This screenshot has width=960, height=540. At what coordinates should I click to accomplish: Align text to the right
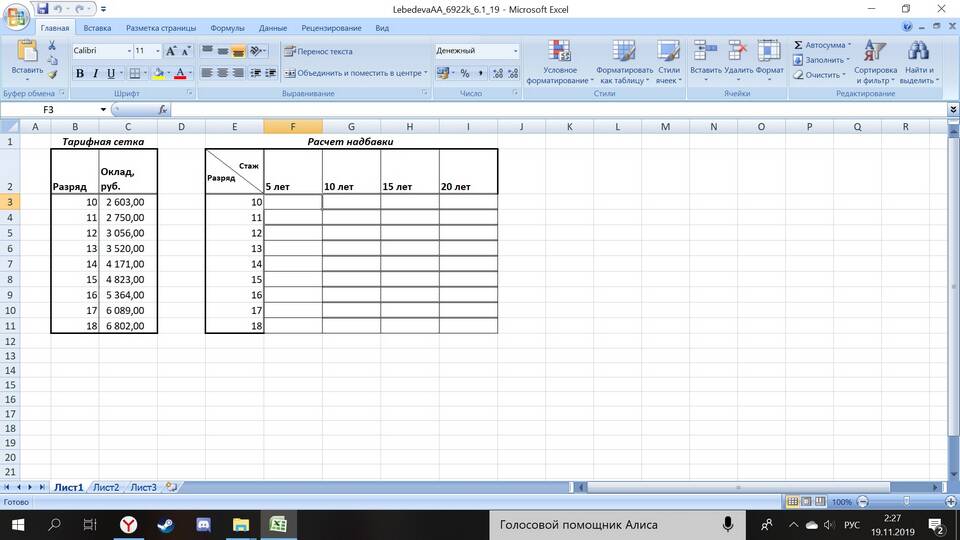pos(238,73)
